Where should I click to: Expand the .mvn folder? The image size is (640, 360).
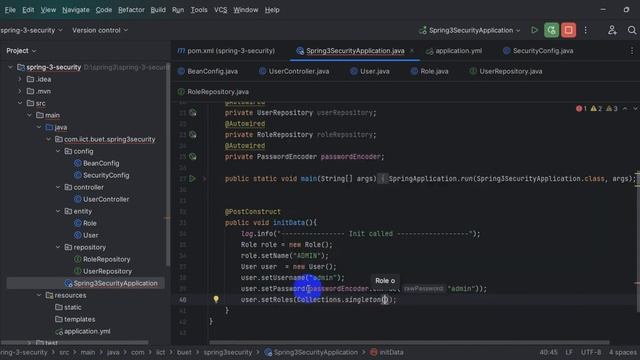coord(20,91)
